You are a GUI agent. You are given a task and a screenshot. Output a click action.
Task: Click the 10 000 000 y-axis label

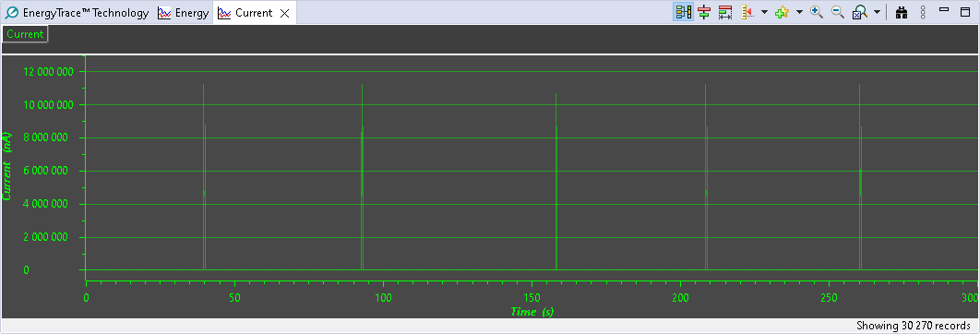pos(48,105)
